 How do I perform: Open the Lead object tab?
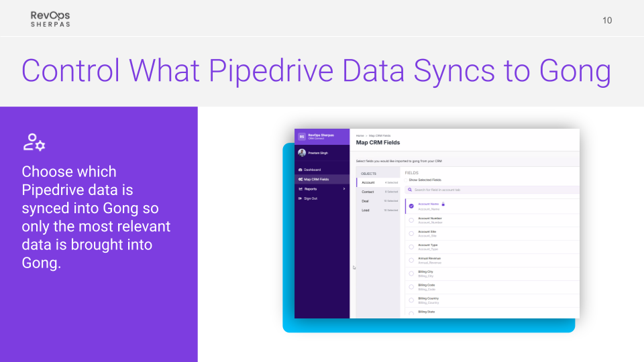point(365,210)
